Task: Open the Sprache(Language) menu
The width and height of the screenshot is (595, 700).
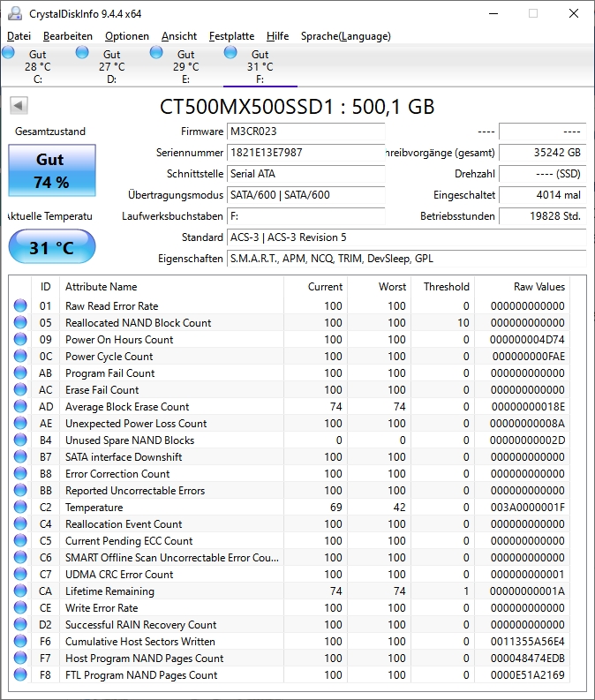Action: pyautogui.click(x=345, y=36)
